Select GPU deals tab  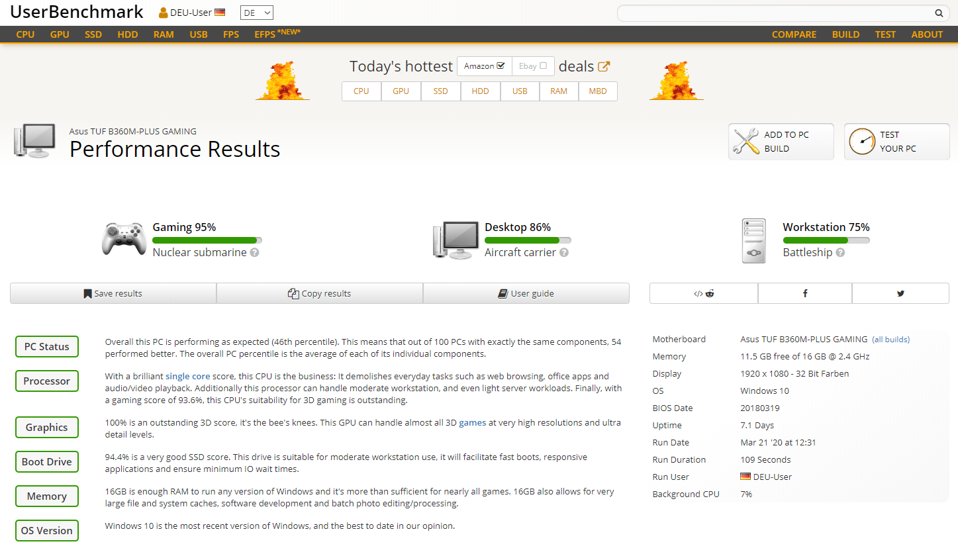(x=401, y=91)
